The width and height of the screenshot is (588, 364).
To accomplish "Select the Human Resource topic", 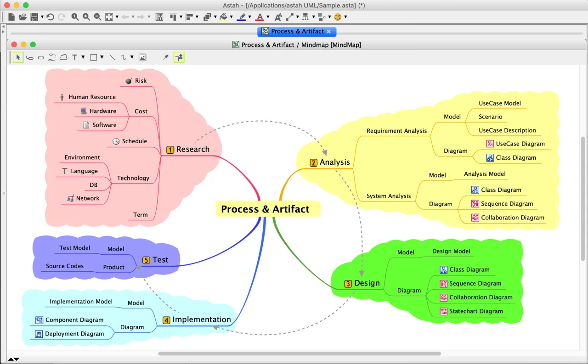I will [88, 97].
